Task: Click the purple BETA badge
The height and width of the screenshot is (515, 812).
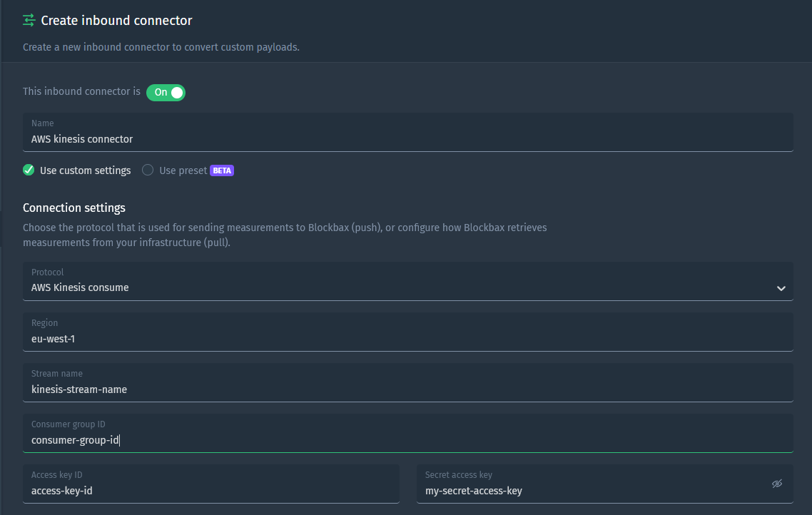Action: click(222, 170)
